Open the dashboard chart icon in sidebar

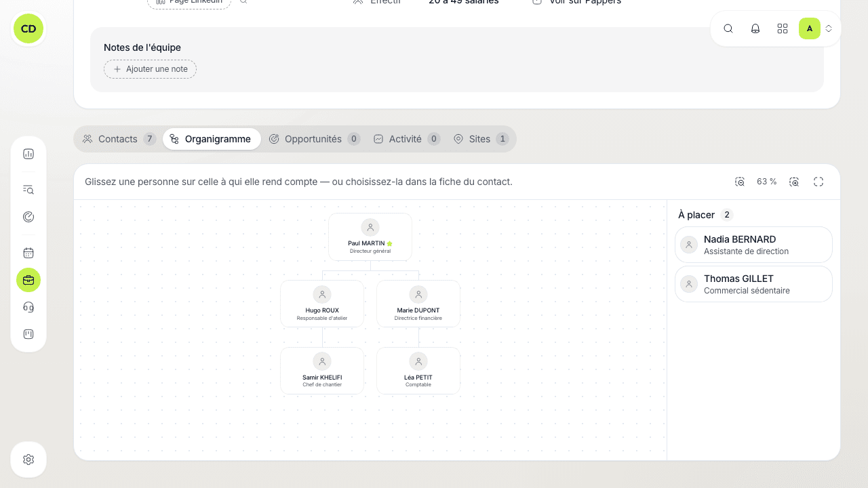pos(28,154)
